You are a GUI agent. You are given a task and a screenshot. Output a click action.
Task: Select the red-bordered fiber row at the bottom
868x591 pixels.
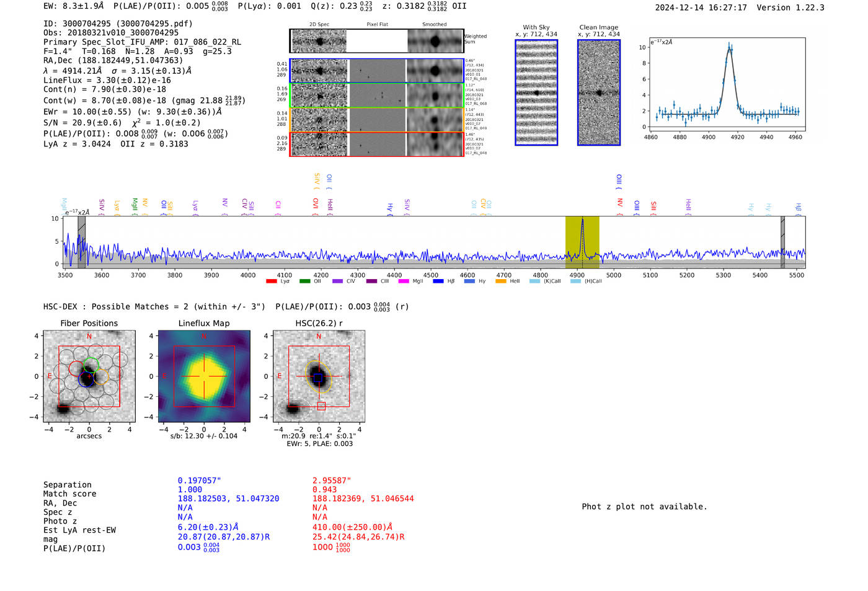click(x=376, y=144)
